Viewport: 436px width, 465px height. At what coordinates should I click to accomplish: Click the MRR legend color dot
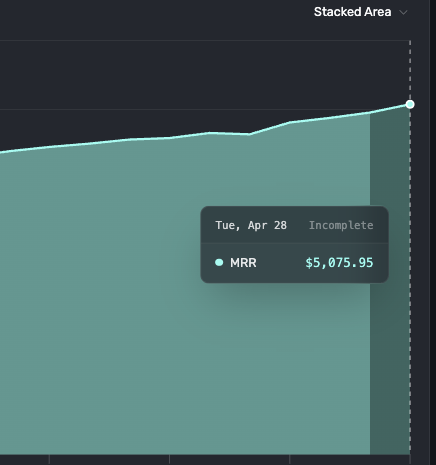tap(219, 263)
